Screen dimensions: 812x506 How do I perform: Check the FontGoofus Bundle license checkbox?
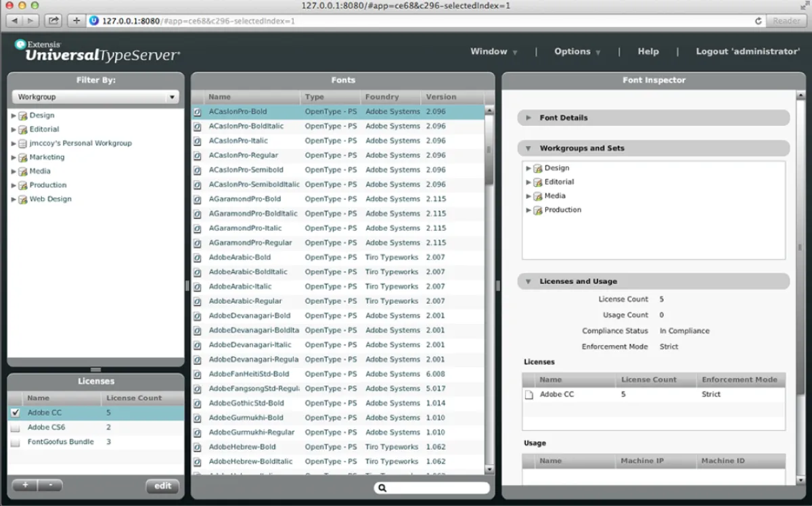point(15,442)
